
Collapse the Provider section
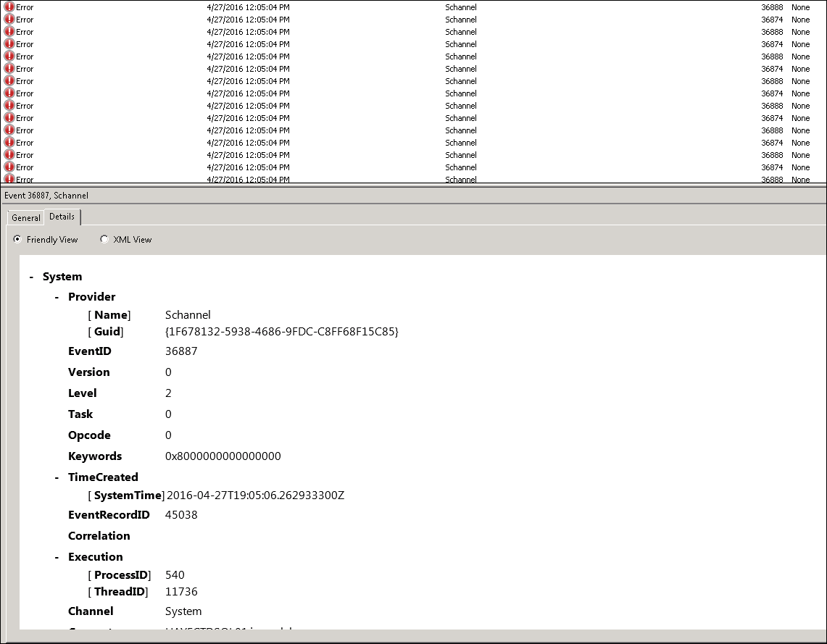point(57,297)
